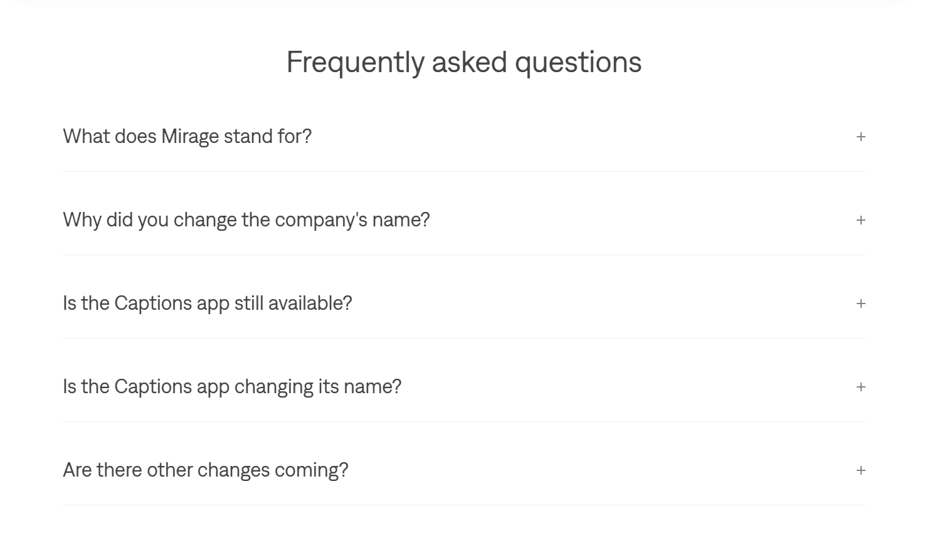Image resolution: width=947 pixels, height=560 pixels.
Task: Click the word "Frequently" in the page heading
Action: (355, 62)
